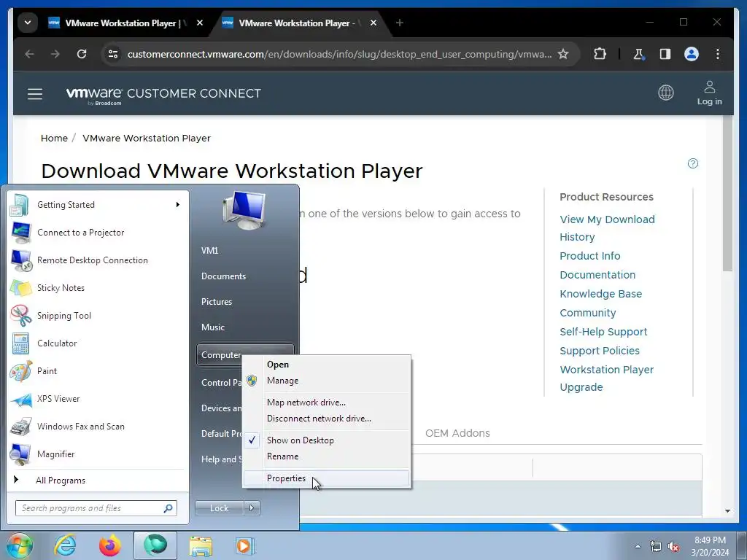This screenshot has height=560, width=747.
Task: Open View My Download History link
Action: [x=607, y=228]
